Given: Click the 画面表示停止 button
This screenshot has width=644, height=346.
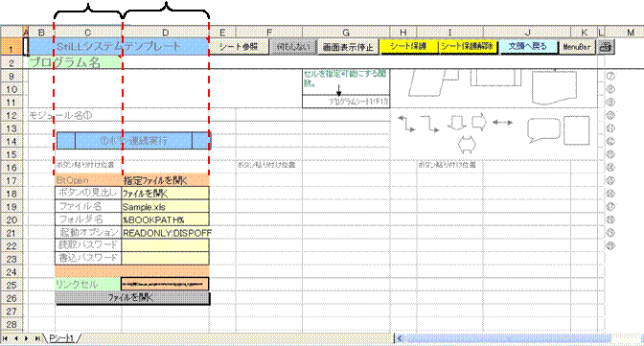Looking at the screenshot, I should 348,47.
